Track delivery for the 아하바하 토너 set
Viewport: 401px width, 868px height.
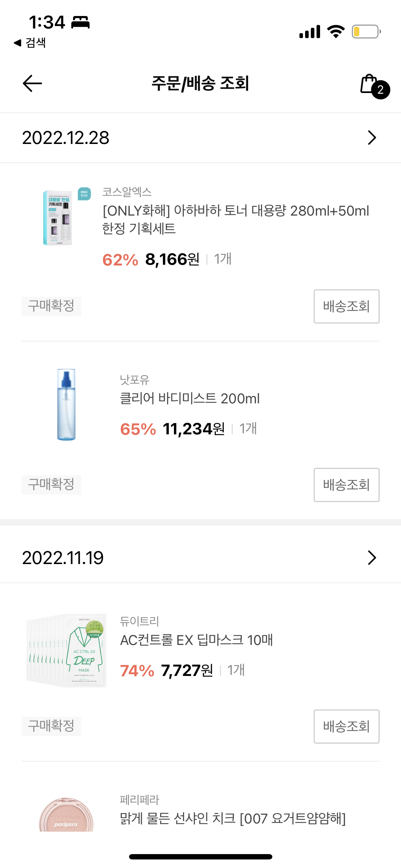pos(346,306)
